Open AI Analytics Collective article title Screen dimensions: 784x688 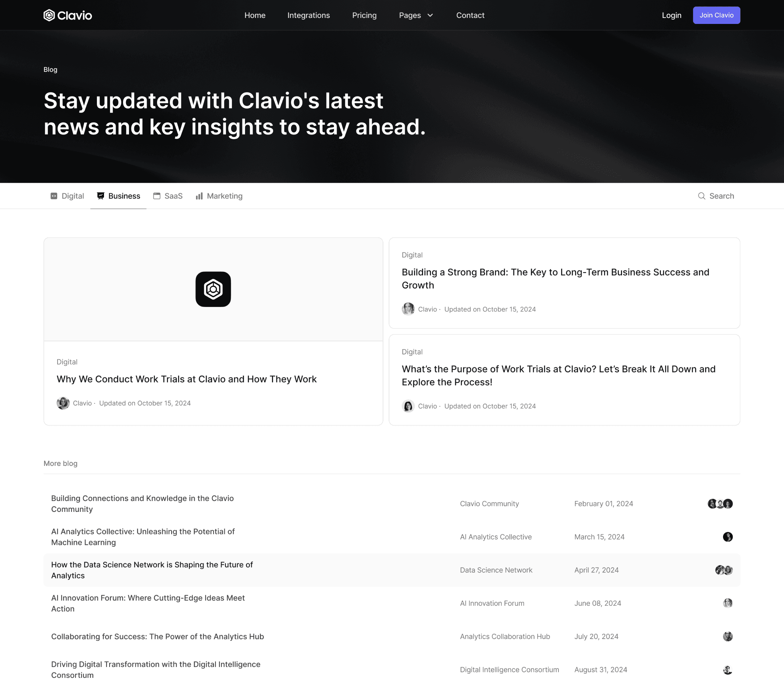[x=143, y=537]
